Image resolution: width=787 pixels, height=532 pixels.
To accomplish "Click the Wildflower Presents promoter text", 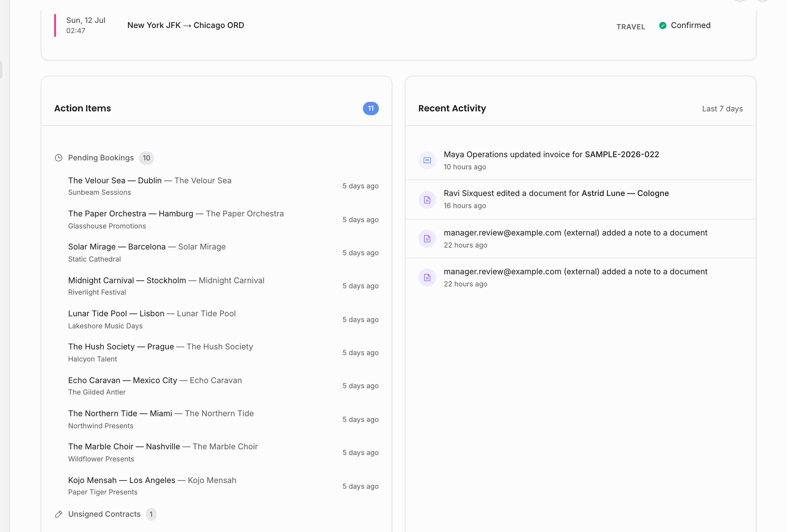I will [101, 459].
